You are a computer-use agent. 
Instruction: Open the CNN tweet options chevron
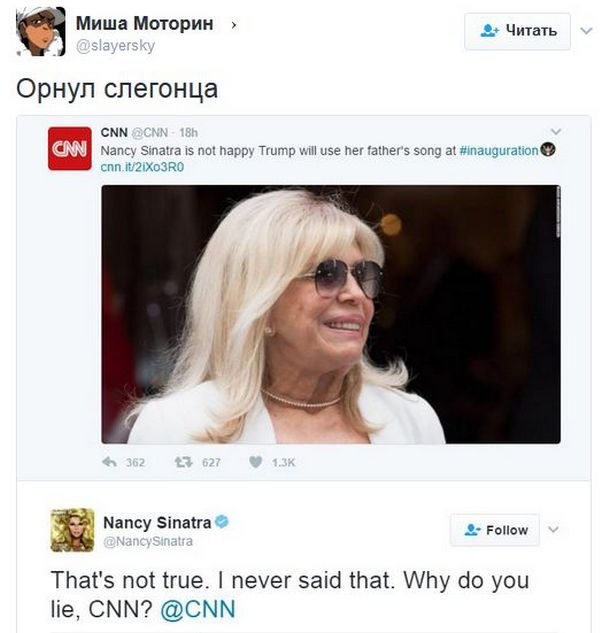[556, 132]
